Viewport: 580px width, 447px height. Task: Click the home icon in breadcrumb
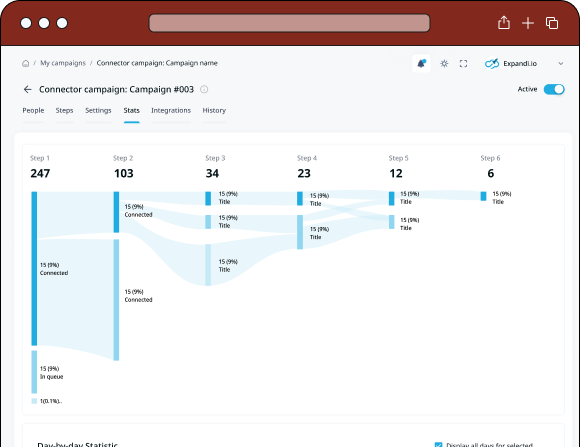tap(26, 63)
